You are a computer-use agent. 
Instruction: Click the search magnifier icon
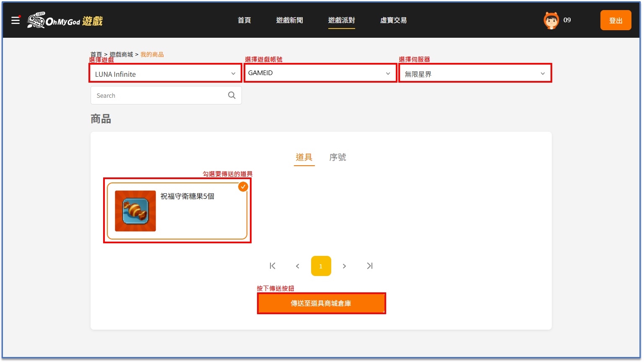click(231, 95)
